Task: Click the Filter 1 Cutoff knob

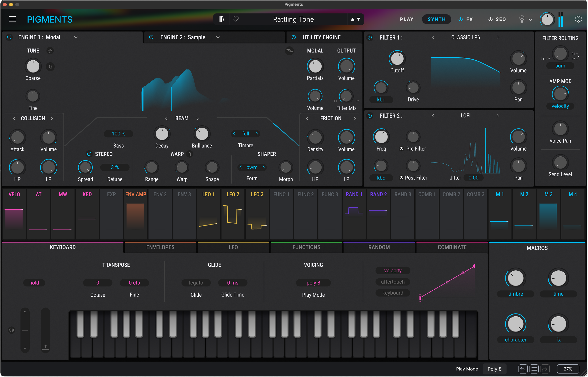Action: click(x=397, y=59)
